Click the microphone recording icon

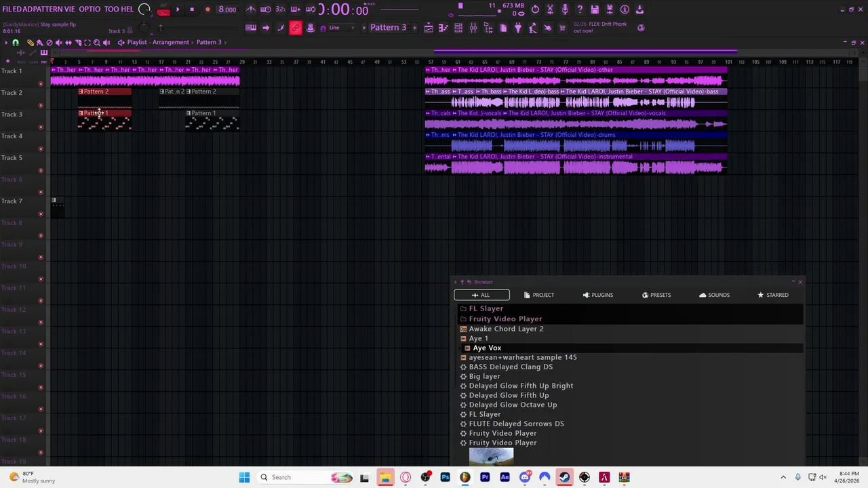[x=565, y=9]
